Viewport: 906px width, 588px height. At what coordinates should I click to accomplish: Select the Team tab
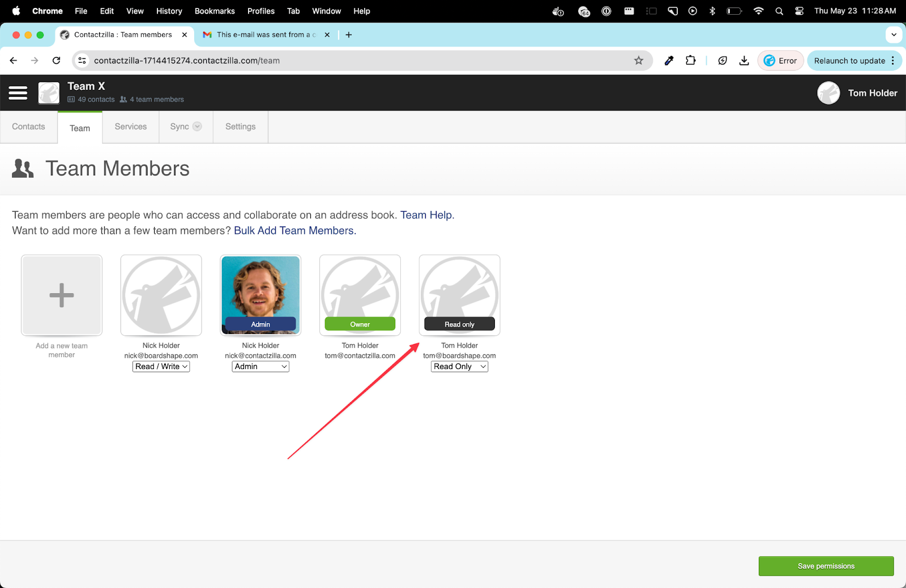tap(80, 128)
